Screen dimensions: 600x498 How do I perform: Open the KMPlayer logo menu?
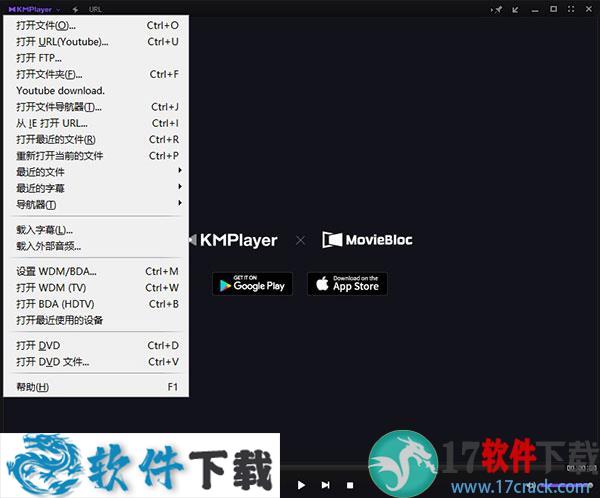coord(33,9)
